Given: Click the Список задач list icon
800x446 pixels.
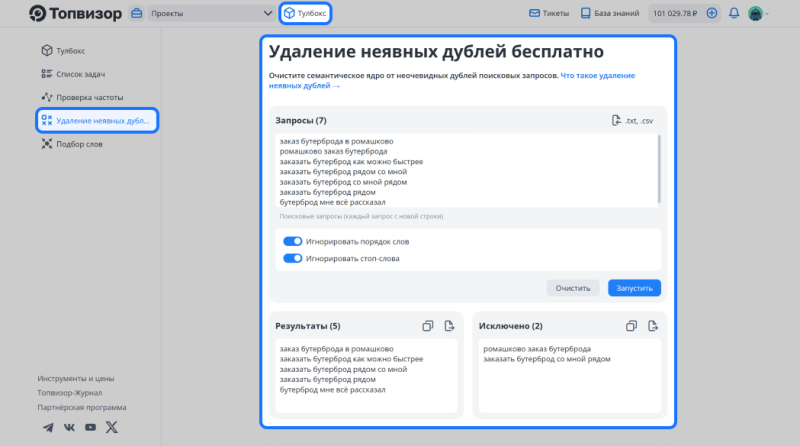Looking at the screenshot, I should click(x=47, y=74).
